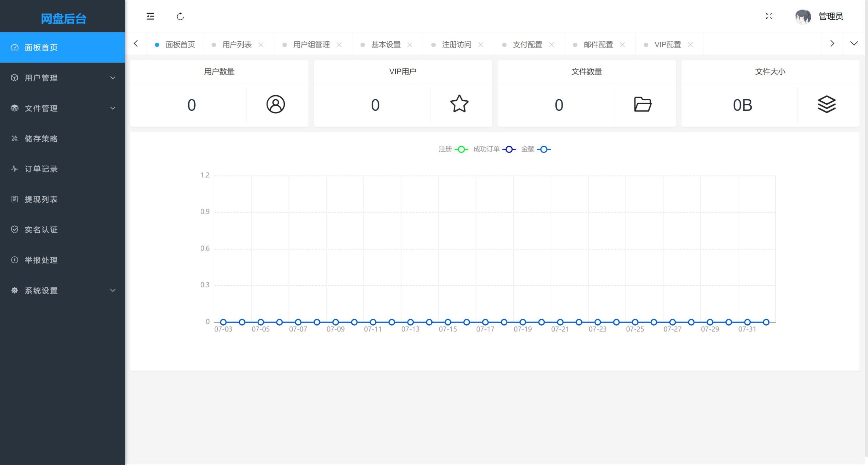Click the 系统设置 gear icon
This screenshot has height=465, width=868.
pos(14,290)
